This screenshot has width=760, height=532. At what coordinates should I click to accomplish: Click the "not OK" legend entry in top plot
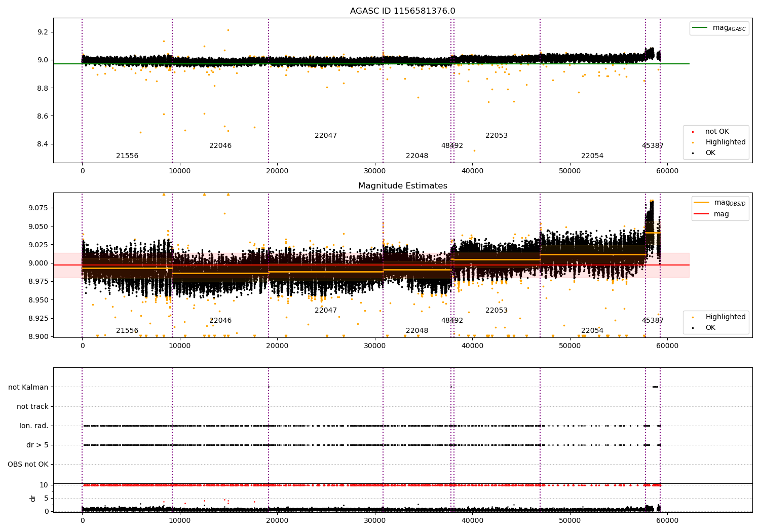711,132
